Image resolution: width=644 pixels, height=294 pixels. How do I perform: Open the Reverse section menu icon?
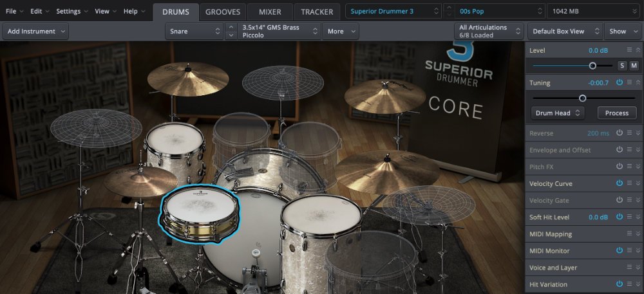coord(629,133)
